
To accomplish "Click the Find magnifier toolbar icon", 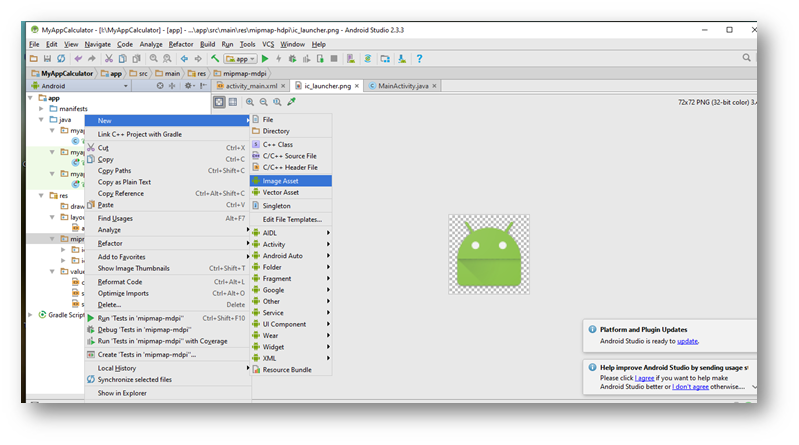I will point(153,59).
